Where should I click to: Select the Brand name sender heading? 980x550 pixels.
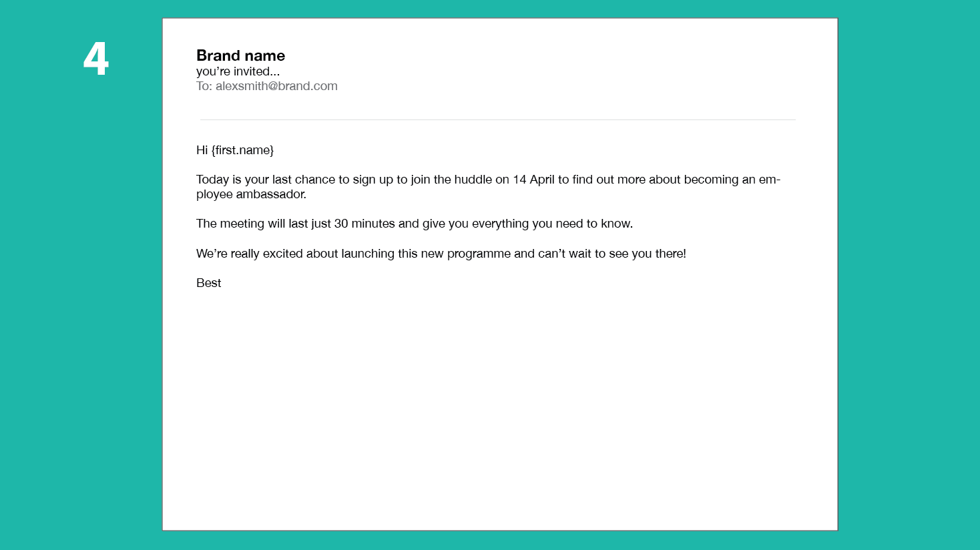coord(240,55)
